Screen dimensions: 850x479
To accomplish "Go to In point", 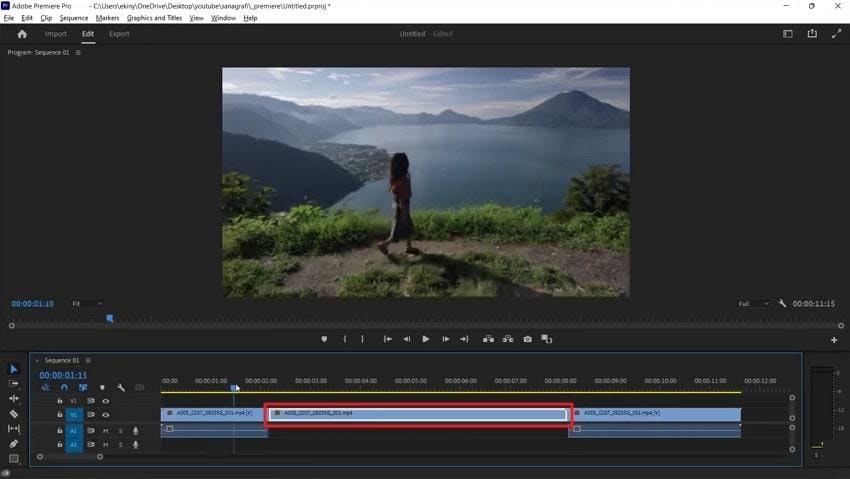I will [x=388, y=339].
